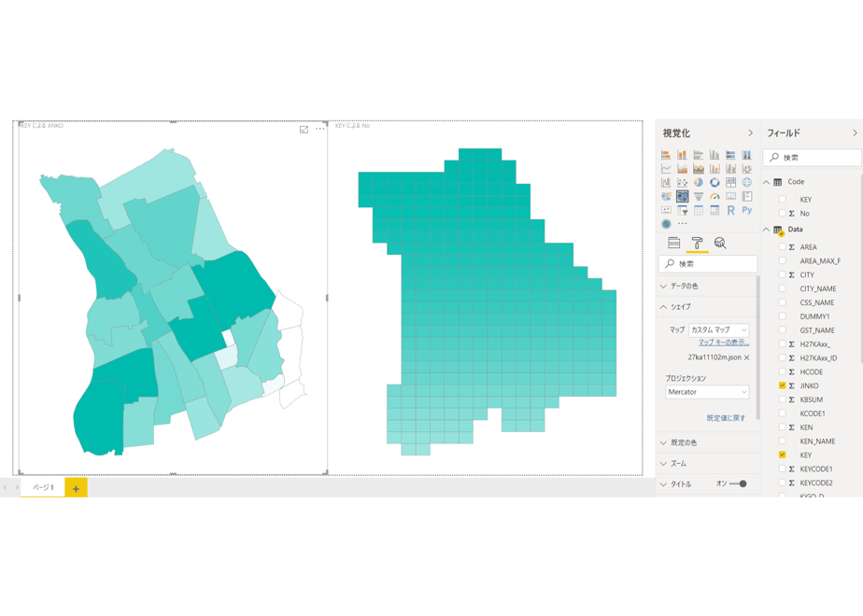Image resolution: width=863 pixels, height=616 pixels.
Task: Insert a Python visual
Action: click(747, 210)
